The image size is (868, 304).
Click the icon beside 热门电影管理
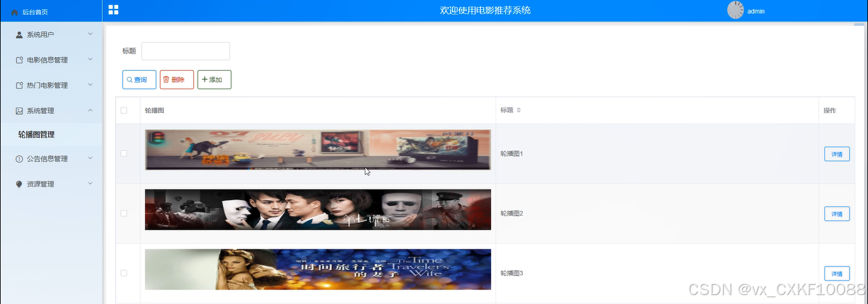(x=19, y=85)
